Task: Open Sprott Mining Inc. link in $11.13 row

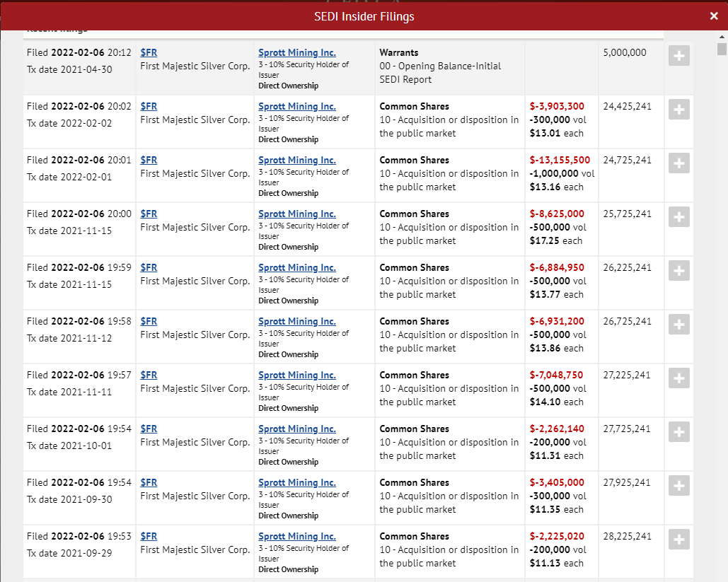Action: 297,537
